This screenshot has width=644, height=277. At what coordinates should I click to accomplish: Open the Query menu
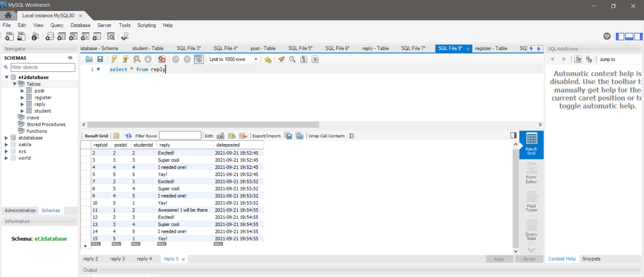(57, 25)
